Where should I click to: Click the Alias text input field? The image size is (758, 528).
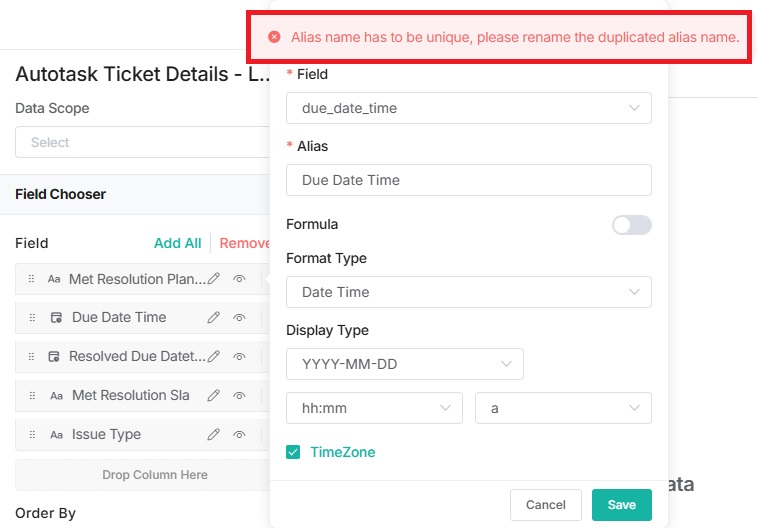tap(468, 180)
